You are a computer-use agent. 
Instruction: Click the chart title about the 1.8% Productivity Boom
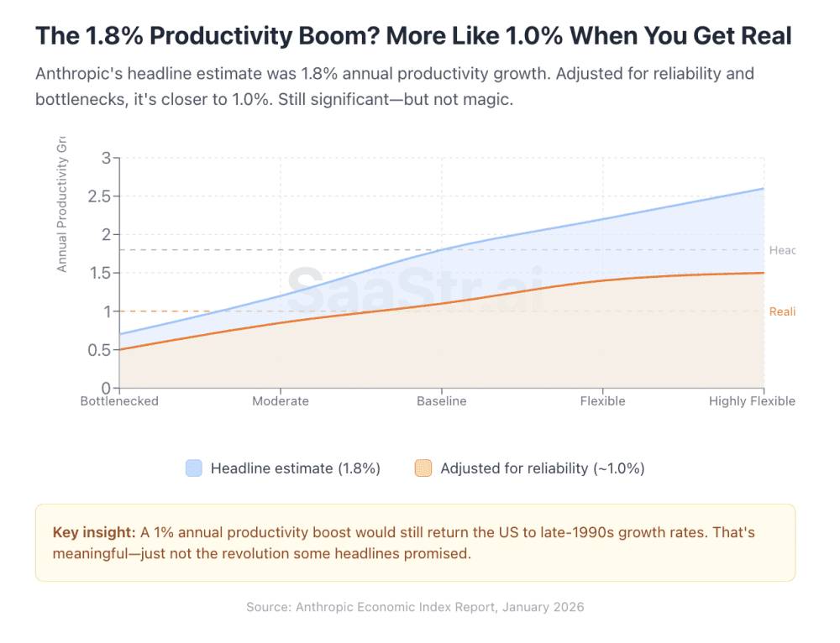[412, 35]
